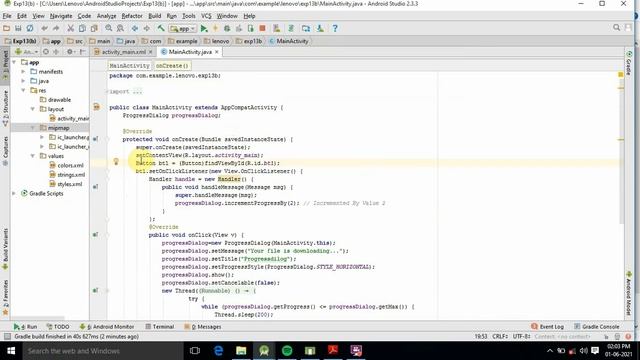Click the Back navigation arrow
This screenshot has height=360, width=640.
click(x=134, y=29)
